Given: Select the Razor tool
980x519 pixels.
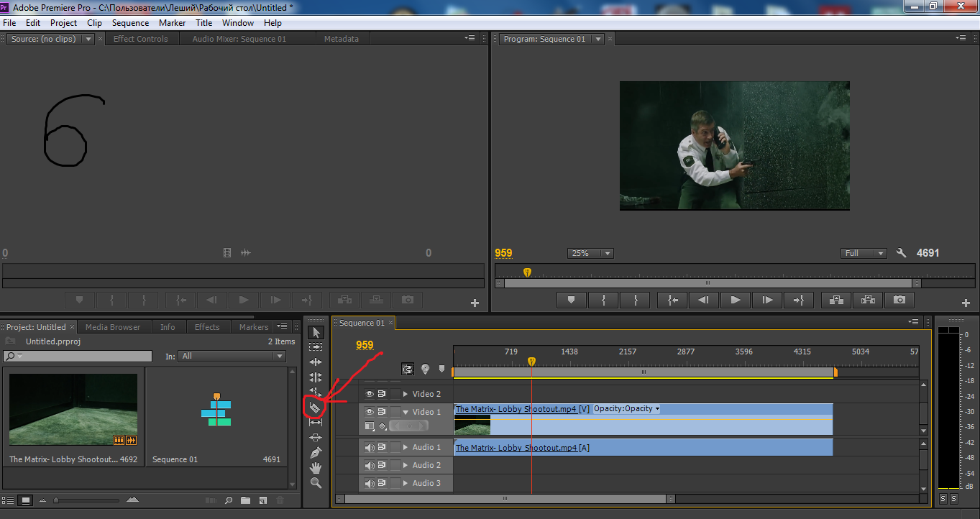Looking at the screenshot, I should (316, 408).
